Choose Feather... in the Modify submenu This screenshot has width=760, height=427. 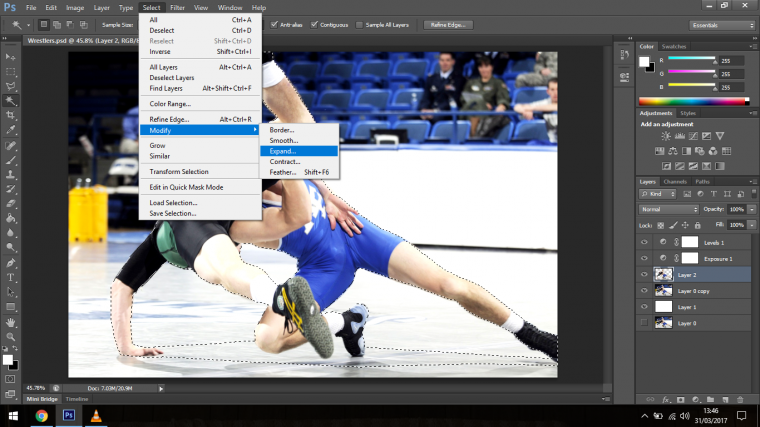click(299, 173)
